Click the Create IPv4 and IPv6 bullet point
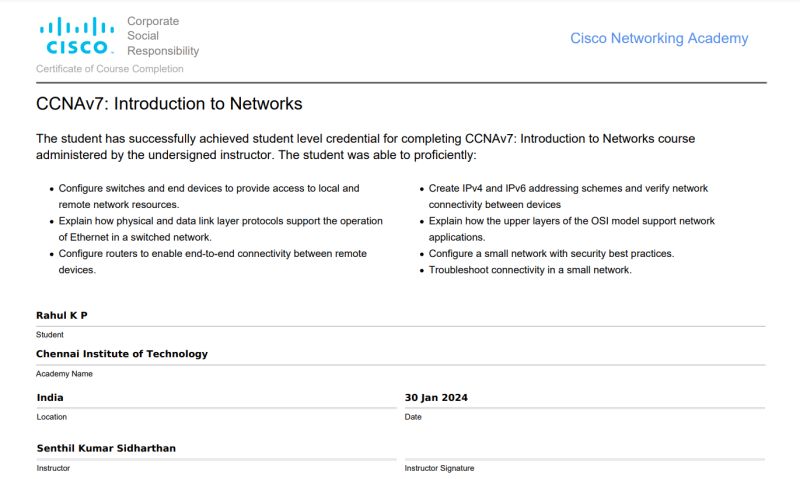 [568, 196]
